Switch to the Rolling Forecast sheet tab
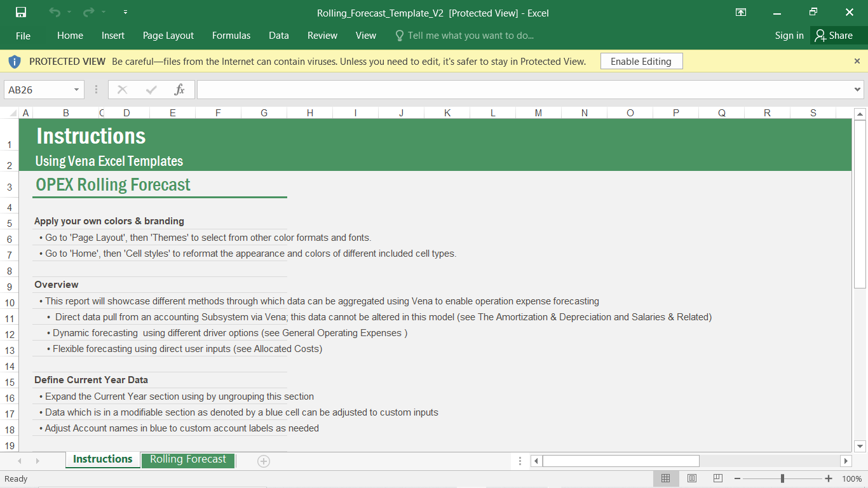The height and width of the screenshot is (488, 868). [188, 459]
